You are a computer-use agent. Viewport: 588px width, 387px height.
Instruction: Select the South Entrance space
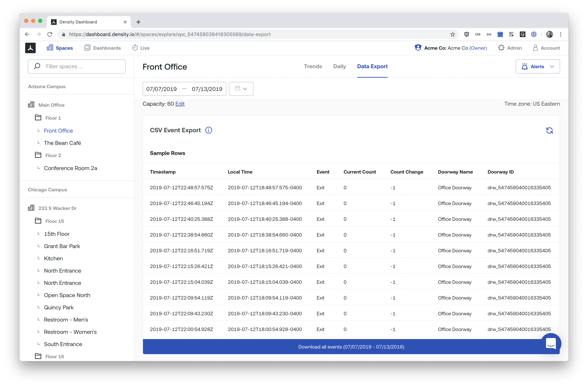coord(63,344)
